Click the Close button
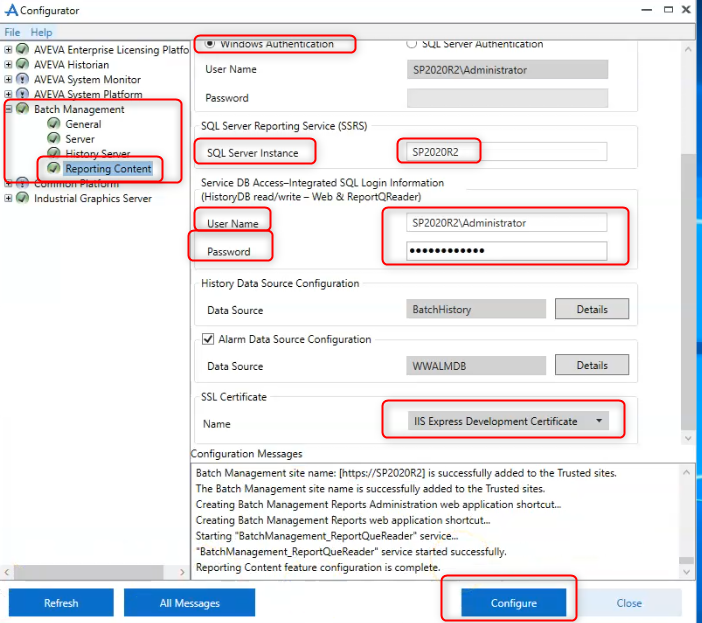Viewport: 702px width, 623px height. tap(629, 603)
